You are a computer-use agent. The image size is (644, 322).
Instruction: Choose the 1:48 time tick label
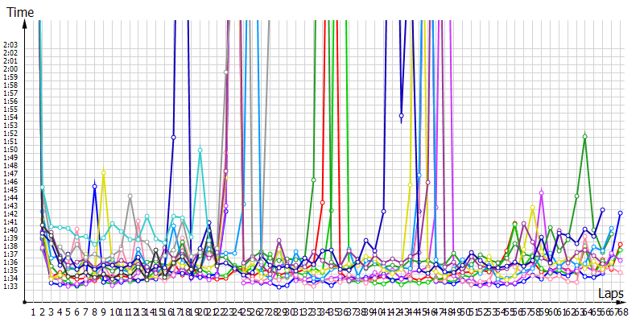[x=10, y=166]
